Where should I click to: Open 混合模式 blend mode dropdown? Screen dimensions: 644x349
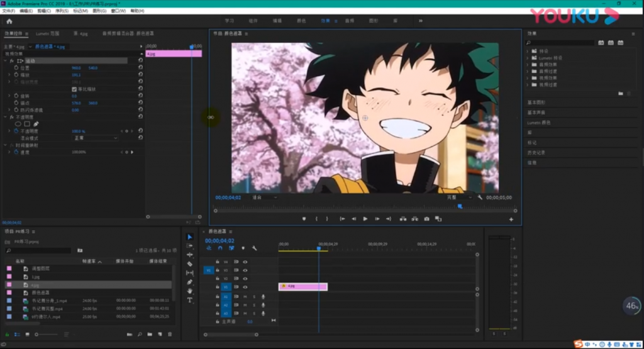tap(96, 138)
